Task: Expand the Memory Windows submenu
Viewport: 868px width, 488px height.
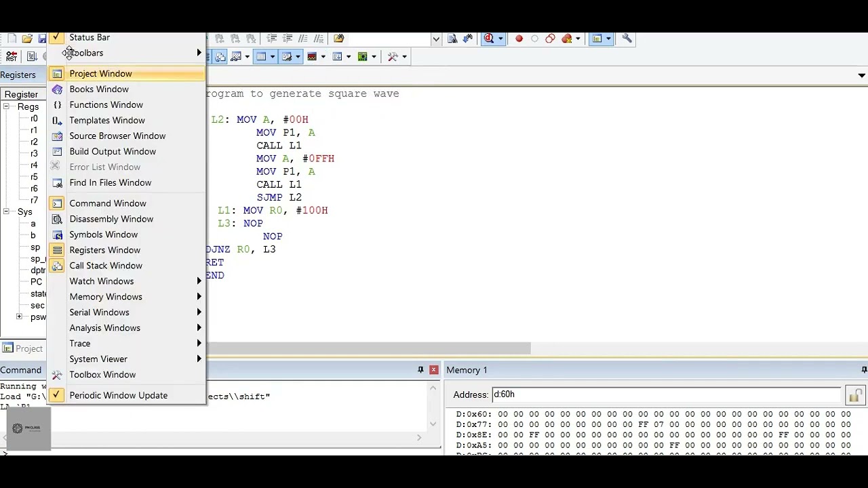Action: (126, 297)
